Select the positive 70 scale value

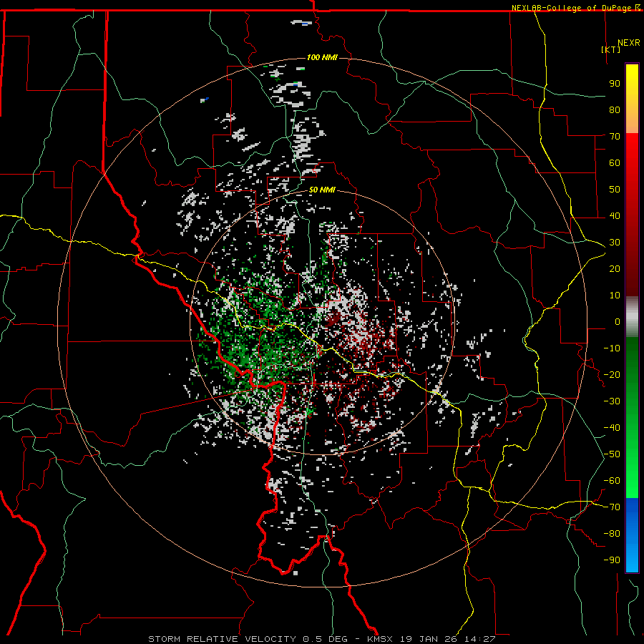pyautogui.click(x=615, y=137)
